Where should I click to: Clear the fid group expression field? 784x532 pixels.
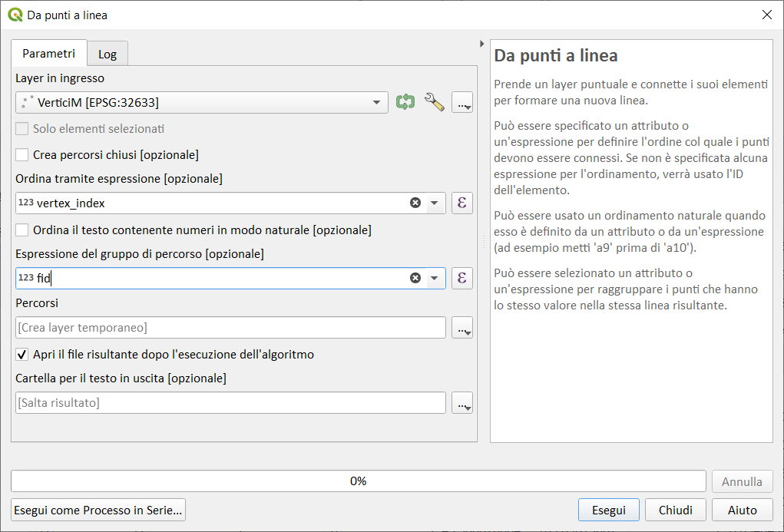coord(415,278)
